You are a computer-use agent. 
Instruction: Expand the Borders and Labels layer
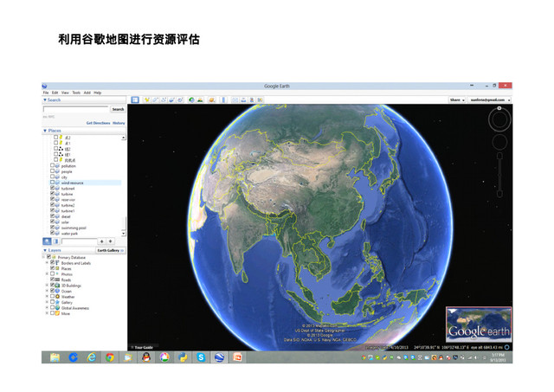point(47,263)
